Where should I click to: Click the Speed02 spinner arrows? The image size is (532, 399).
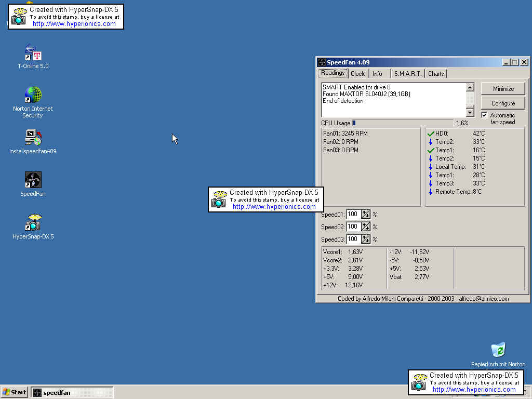tap(366, 227)
